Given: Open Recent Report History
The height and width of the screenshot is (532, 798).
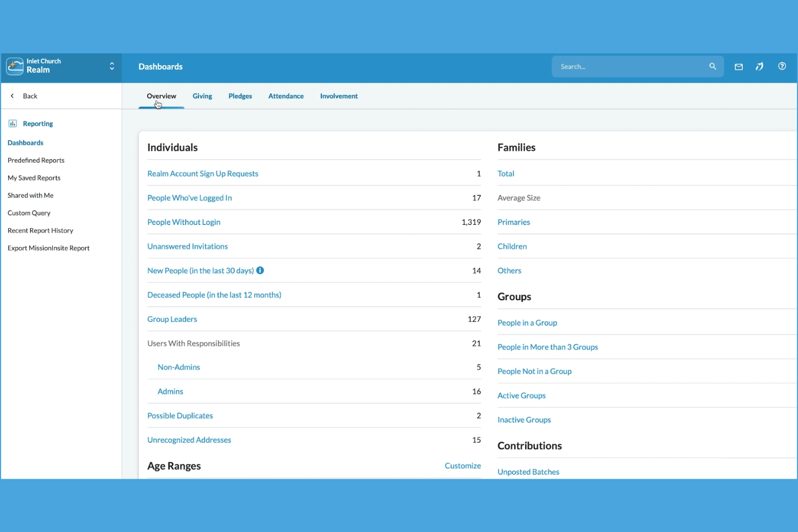Looking at the screenshot, I should 40,231.
